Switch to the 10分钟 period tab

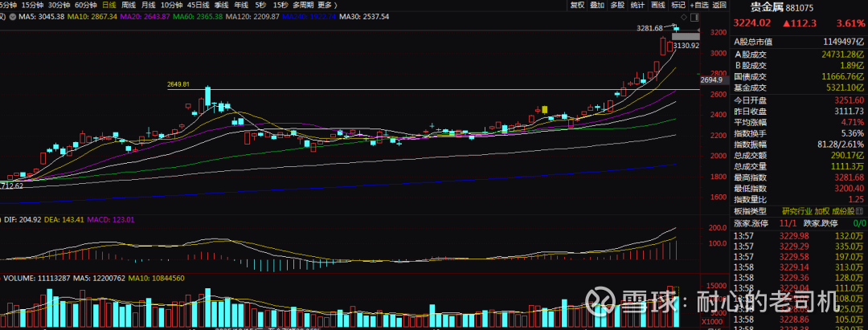(170, 5)
